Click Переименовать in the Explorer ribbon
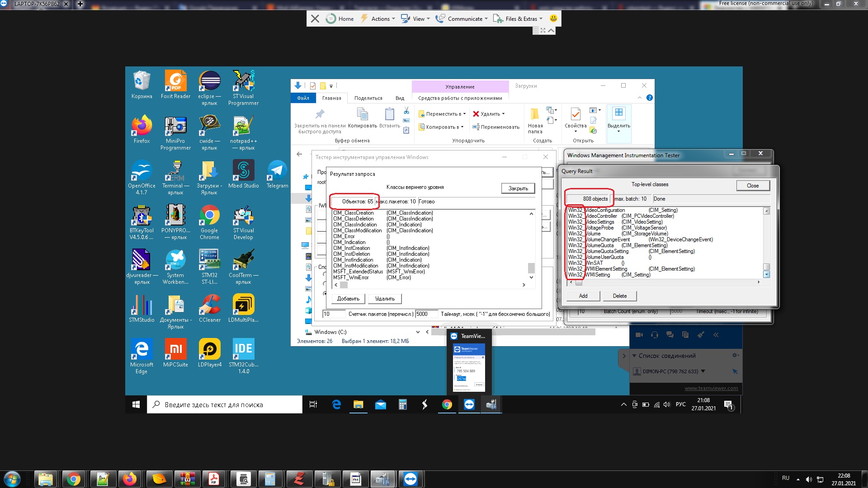The width and height of the screenshot is (868, 488). point(496,127)
